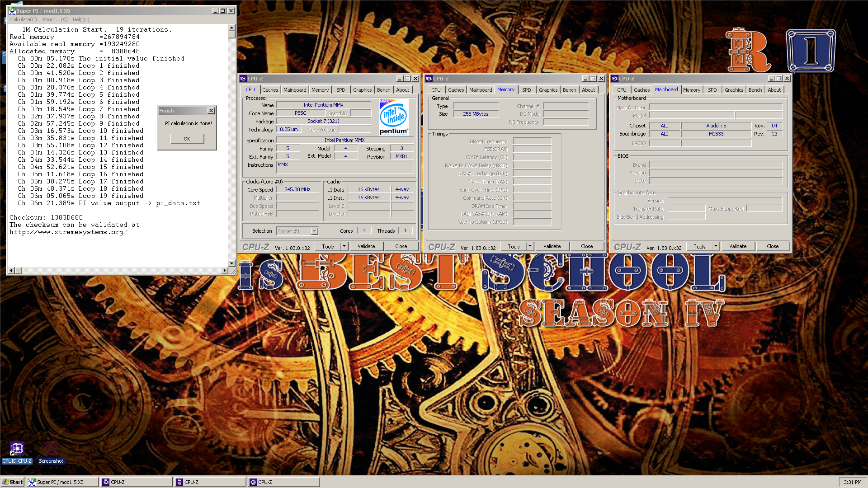Viewport: 868px width, 488px height.
Task: Switch to Bench tab in Memory CPU-Z window
Action: click(570, 90)
